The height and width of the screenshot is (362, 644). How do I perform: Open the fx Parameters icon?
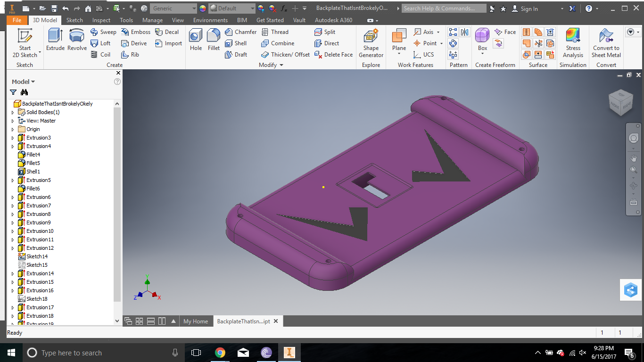pyautogui.click(x=284, y=8)
